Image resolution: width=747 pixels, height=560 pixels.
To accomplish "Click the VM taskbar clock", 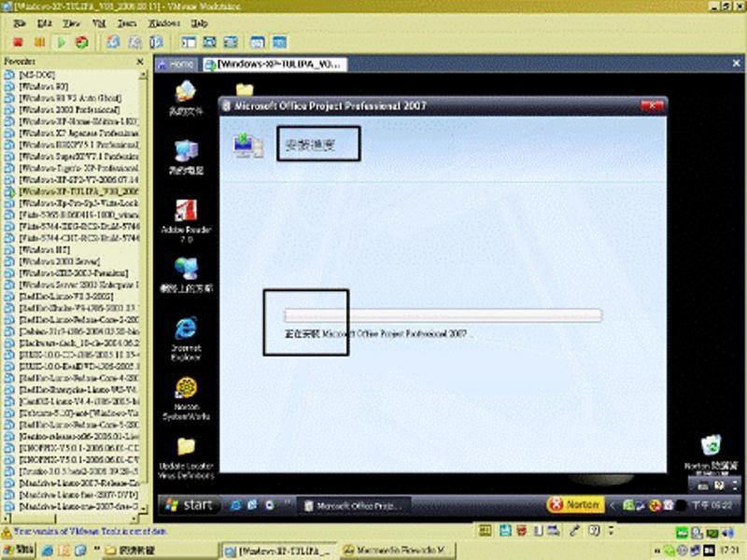I will point(712,505).
